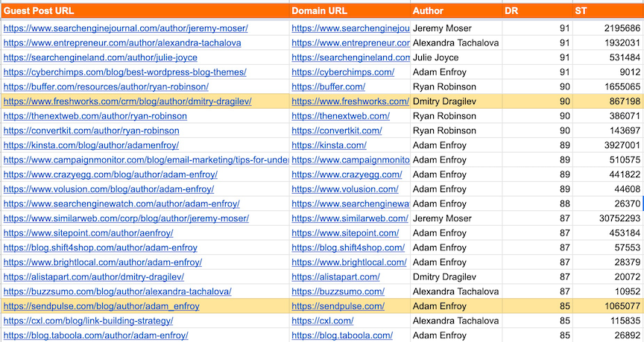Viewport: 644px width, 342px height.
Task: Select the ST column header
Action: click(608, 11)
